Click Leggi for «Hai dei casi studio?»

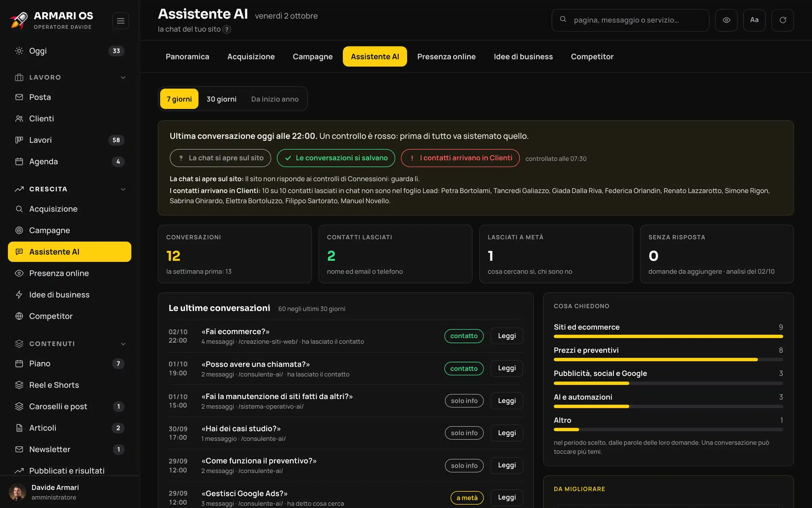pos(507,433)
